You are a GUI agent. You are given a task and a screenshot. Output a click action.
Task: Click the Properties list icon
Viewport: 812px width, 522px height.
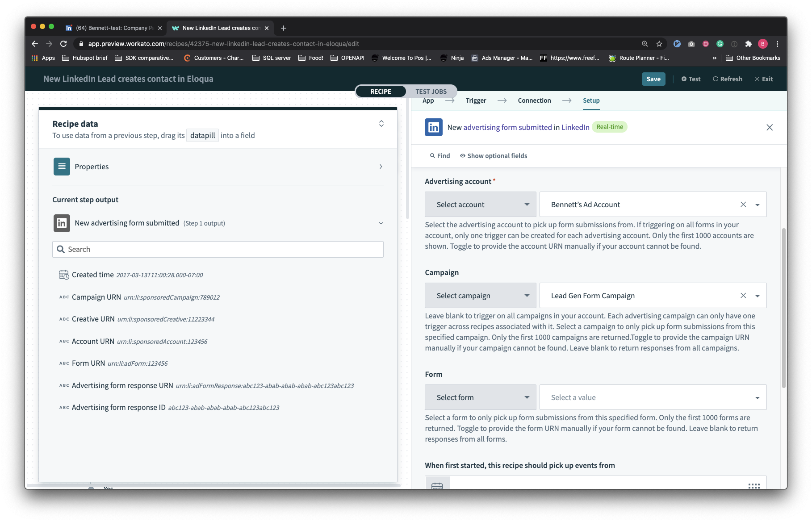pyautogui.click(x=62, y=167)
